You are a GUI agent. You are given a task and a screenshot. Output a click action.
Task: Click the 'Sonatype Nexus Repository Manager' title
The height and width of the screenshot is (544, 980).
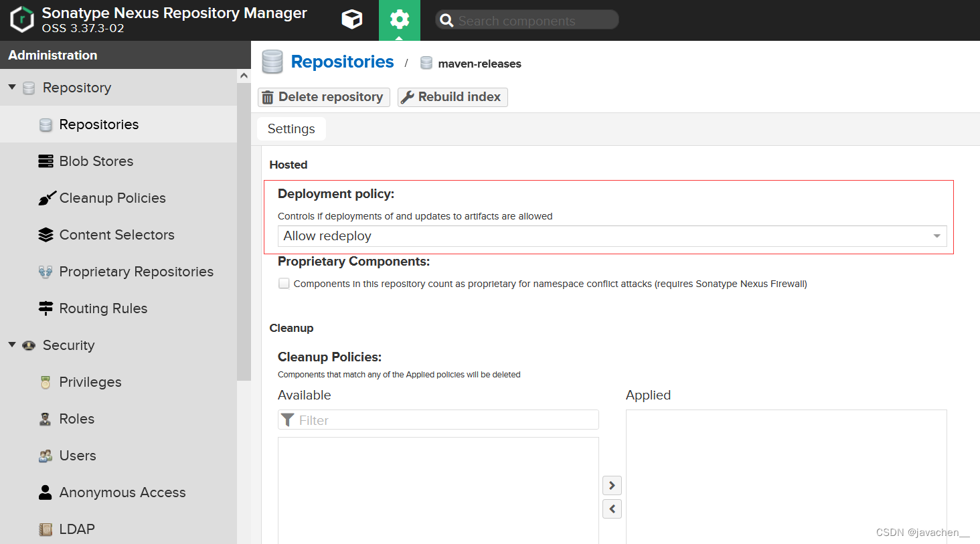point(174,13)
